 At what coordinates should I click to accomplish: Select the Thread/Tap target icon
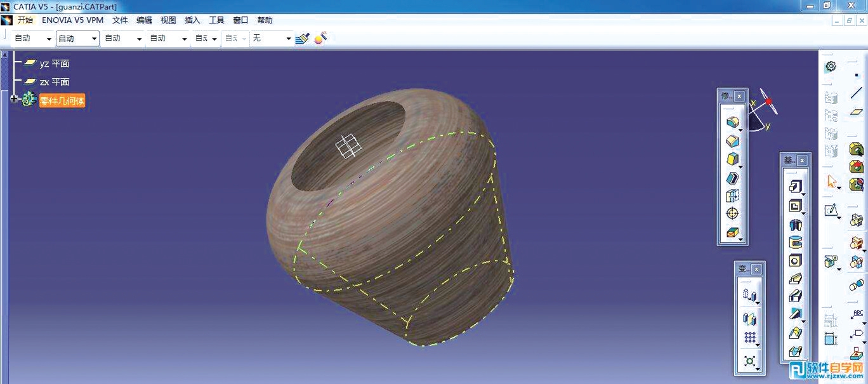click(x=732, y=214)
